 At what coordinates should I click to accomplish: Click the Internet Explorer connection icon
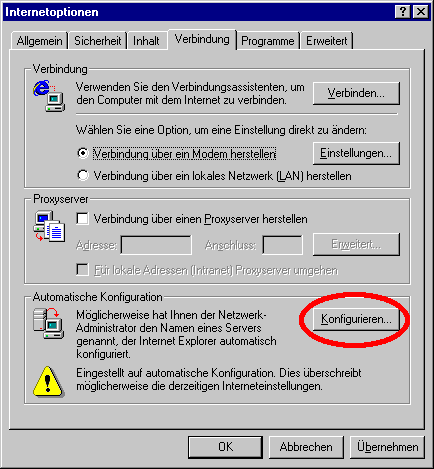click(x=49, y=96)
